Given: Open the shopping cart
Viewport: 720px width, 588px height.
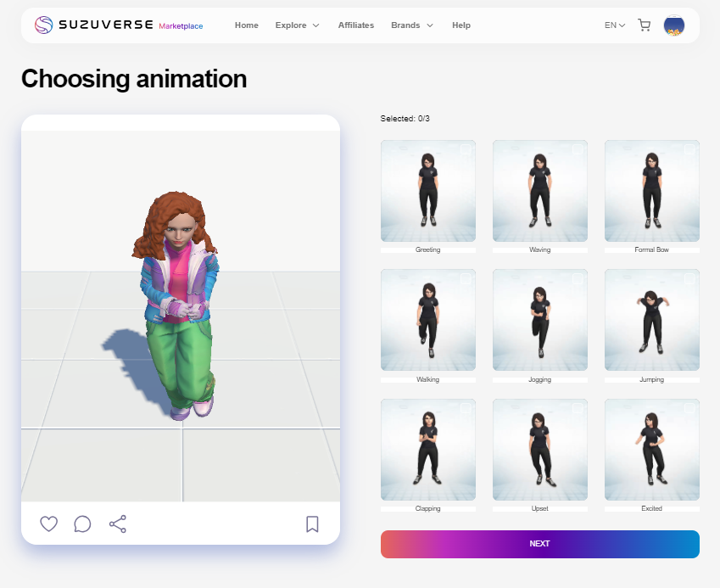Looking at the screenshot, I should (x=644, y=25).
